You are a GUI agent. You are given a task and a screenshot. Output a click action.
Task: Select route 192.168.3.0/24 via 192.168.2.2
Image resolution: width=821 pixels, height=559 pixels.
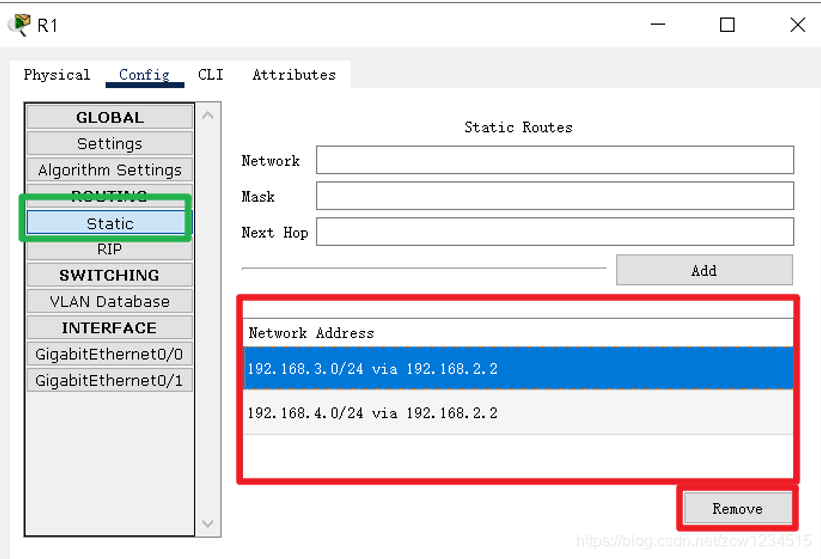[x=518, y=368]
